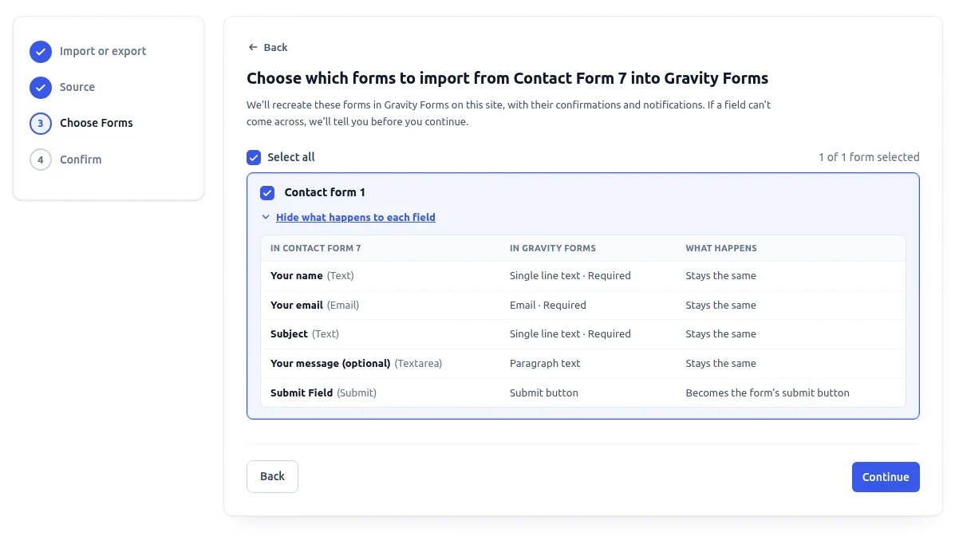959x560 pixels.
Task: Click the 'Paragraph text' cell
Action: [545, 364]
